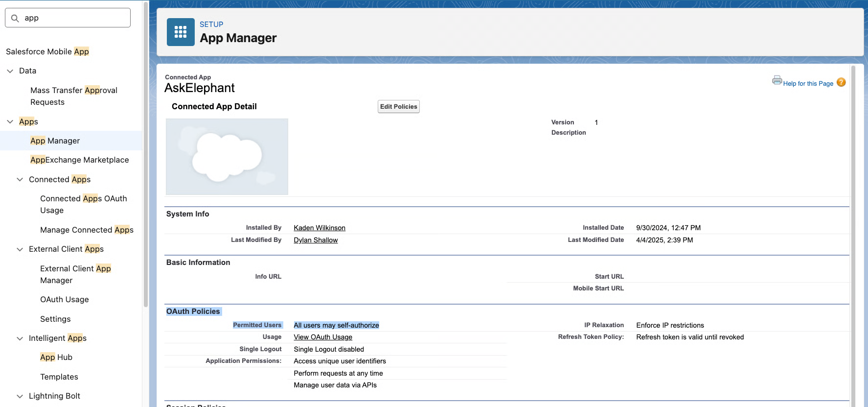Click 'All users may self-authorize' text

pyautogui.click(x=336, y=325)
